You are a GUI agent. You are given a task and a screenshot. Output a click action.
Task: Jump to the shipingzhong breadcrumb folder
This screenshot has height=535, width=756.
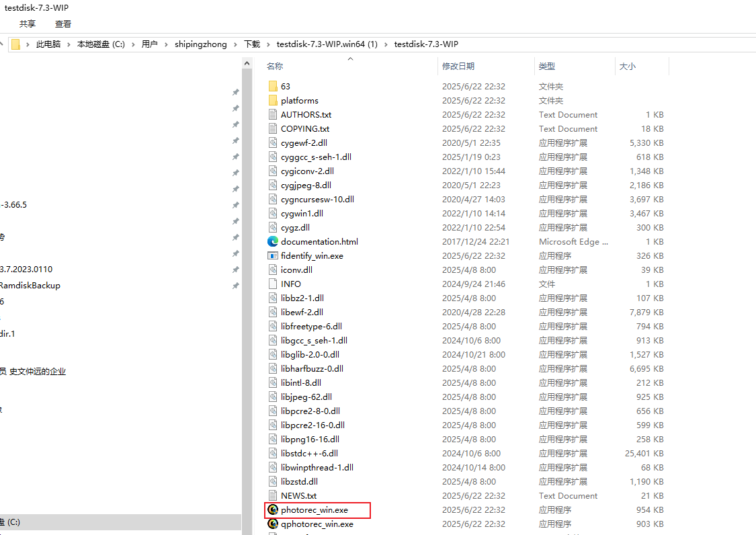point(200,44)
